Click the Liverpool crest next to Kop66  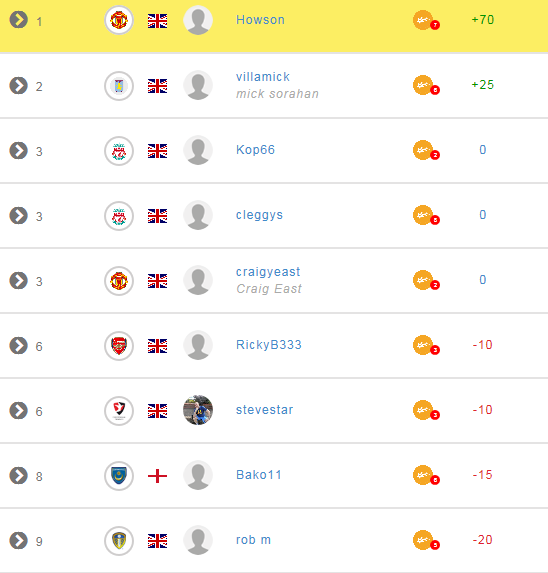coord(119,151)
